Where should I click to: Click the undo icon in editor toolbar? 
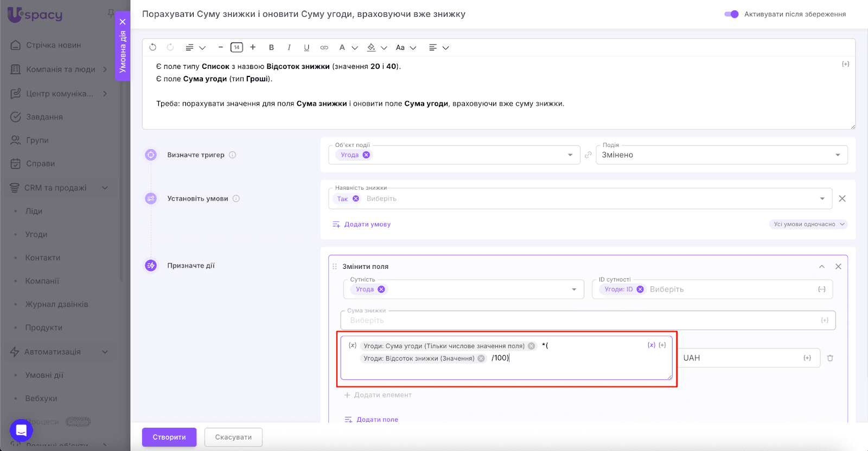(x=153, y=48)
